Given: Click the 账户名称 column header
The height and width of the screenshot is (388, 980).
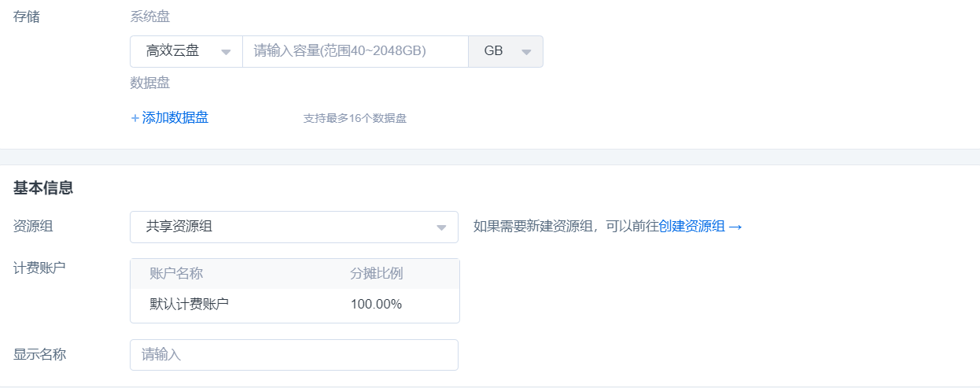Looking at the screenshot, I should [176, 274].
